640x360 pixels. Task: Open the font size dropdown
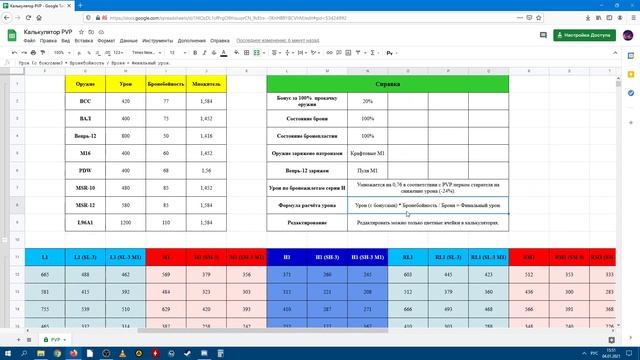178,53
